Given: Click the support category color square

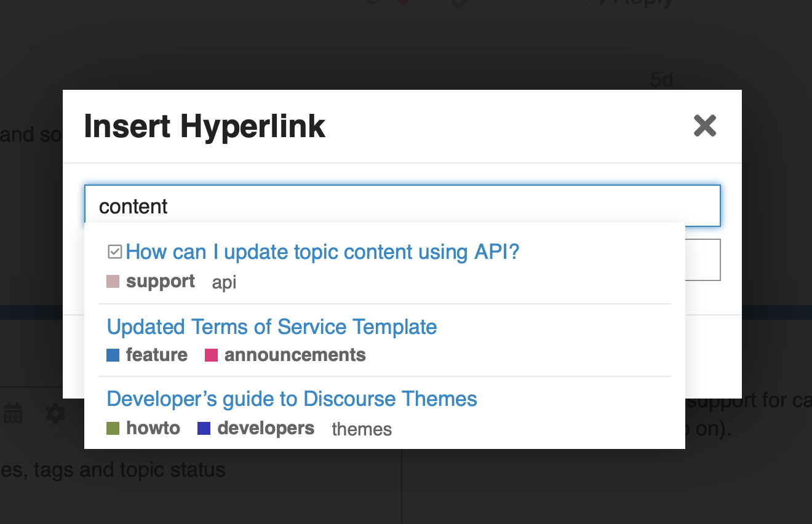Looking at the screenshot, I should point(113,282).
